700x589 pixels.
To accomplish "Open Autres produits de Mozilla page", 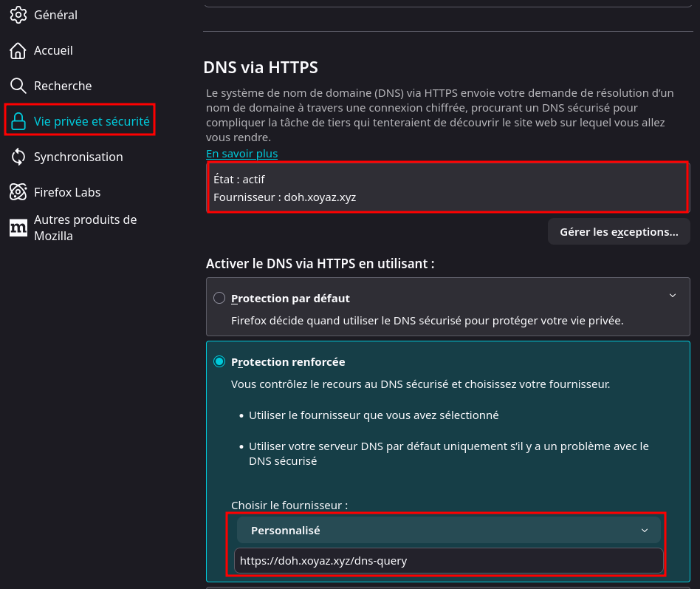I will pyautogui.click(x=85, y=228).
